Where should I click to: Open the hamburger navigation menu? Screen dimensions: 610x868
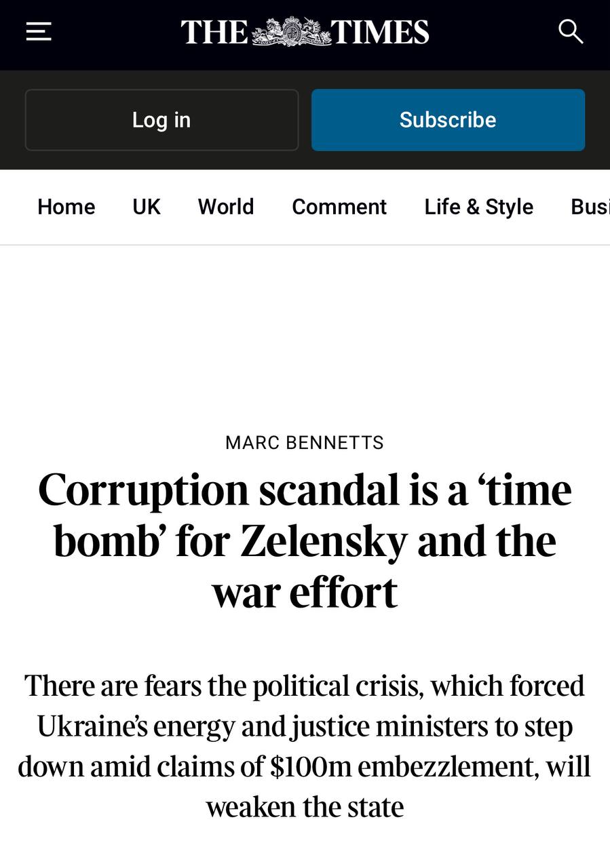click(39, 31)
